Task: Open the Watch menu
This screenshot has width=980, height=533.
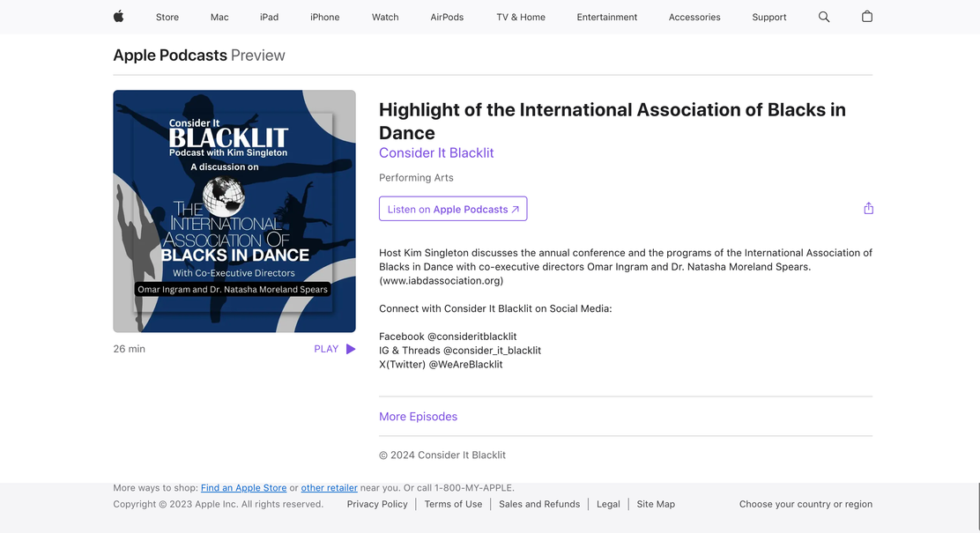Action: tap(385, 17)
